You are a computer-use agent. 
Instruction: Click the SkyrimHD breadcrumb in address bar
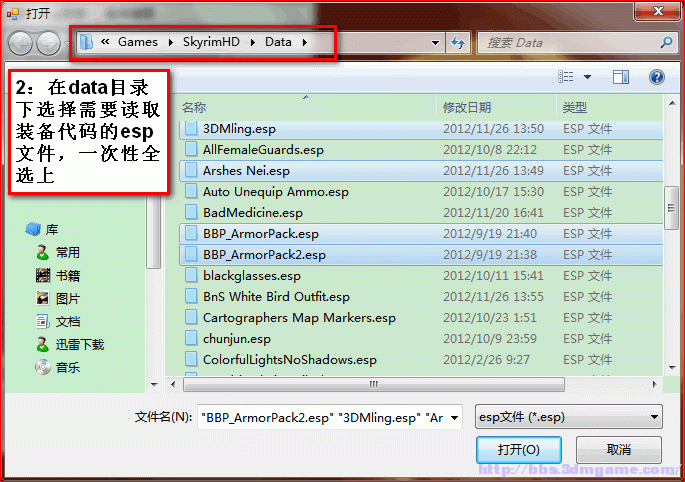[x=211, y=42]
